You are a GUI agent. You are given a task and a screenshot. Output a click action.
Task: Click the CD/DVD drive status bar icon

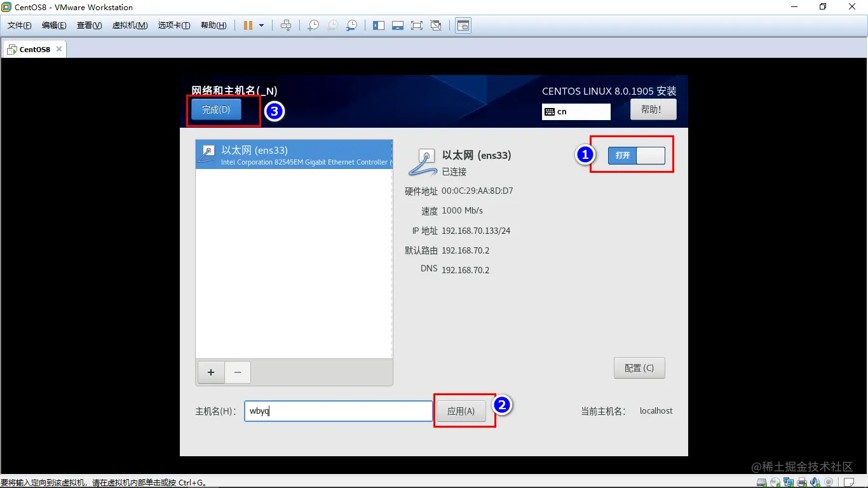775,482
